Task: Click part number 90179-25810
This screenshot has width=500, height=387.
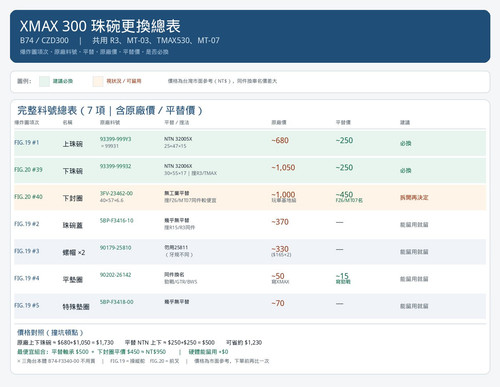Action: click(115, 248)
